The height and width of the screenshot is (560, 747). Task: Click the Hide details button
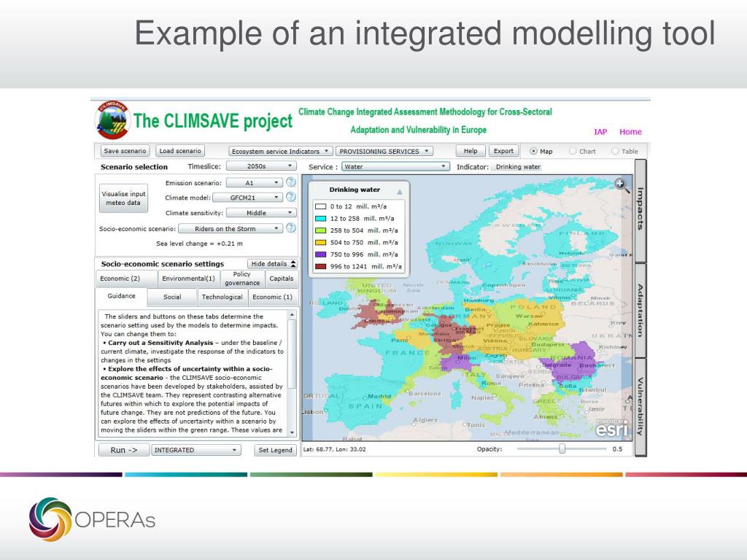tap(273, 264)
